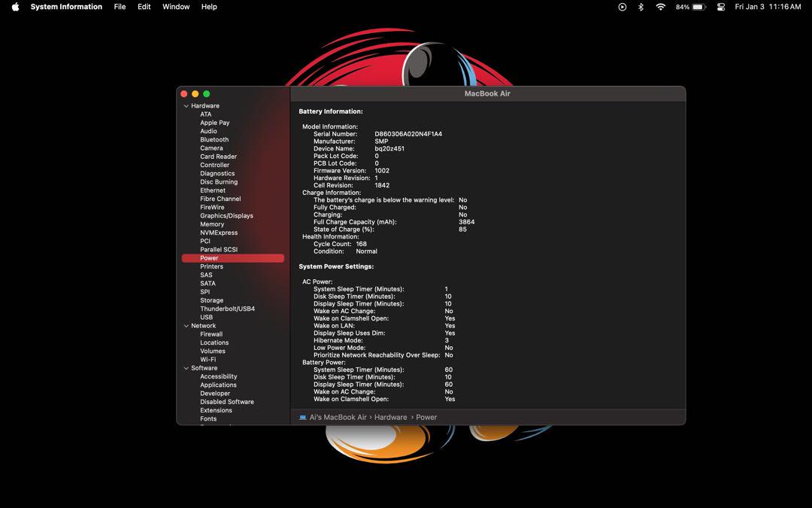812x508 pixels.
Task: Select FireWire in the sidebar
Action: point(212,208)
